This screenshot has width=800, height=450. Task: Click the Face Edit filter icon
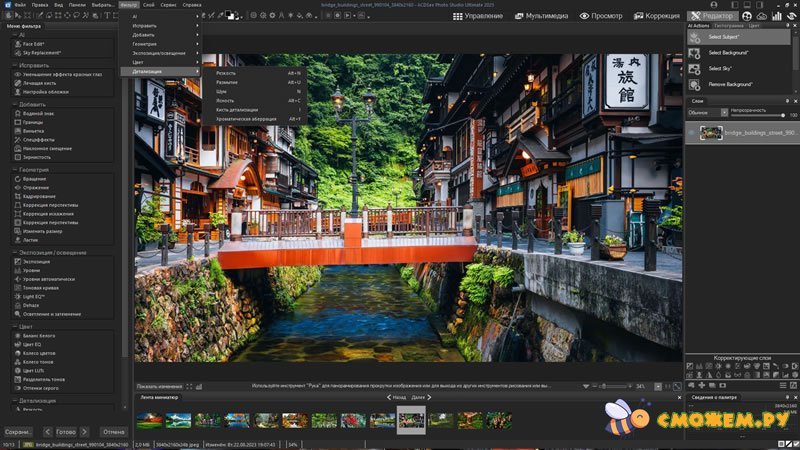[17, 45]
